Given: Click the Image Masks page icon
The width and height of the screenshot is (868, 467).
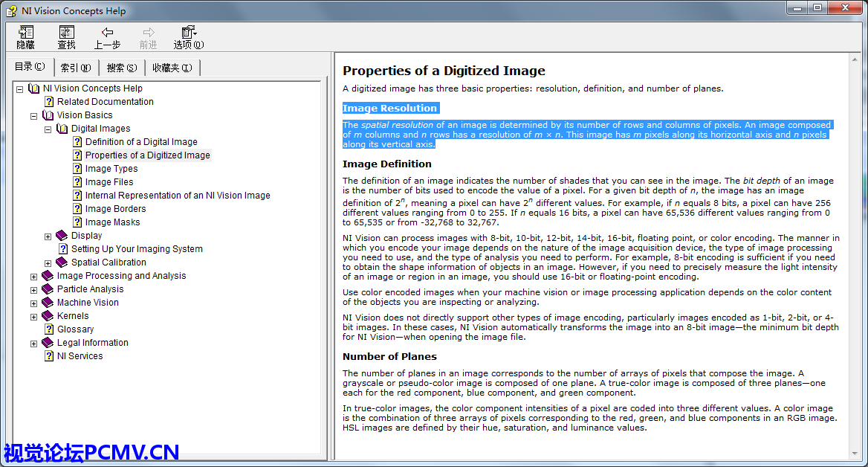Looking at the screenshot, I should [x=77, y=222].
